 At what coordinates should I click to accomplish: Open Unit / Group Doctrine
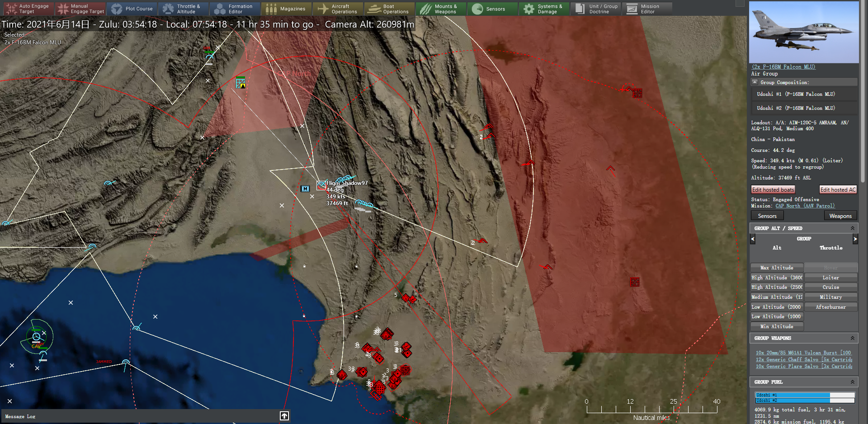click(595, 9)
